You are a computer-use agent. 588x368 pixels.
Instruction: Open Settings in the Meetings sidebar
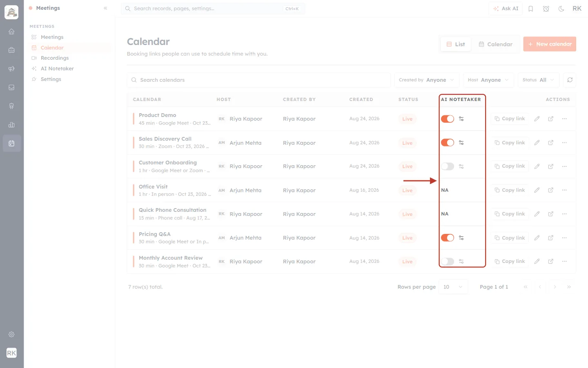tap(51, 79)
